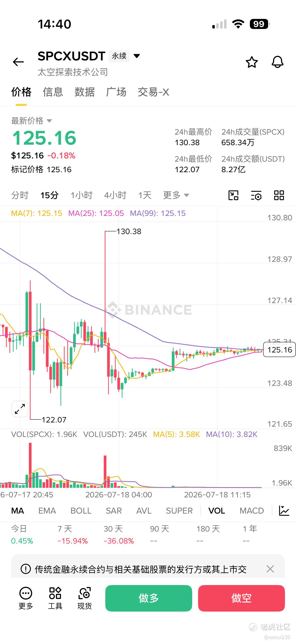The width and height of the screenshot is (296, 644).
Task: Expand the 更多 timeframe dropdown
Action: coord(176,195)
